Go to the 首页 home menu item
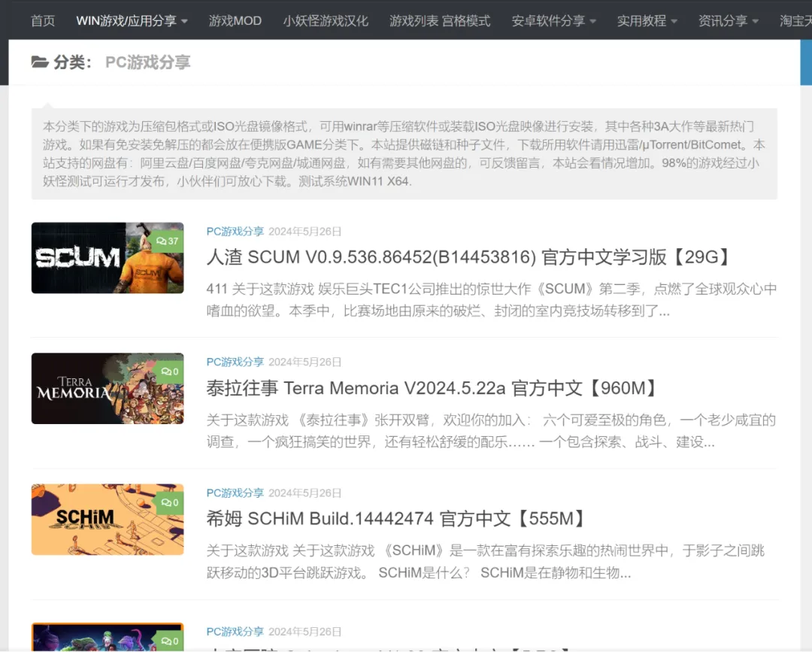The height and width of the screenshot is (652, 812). [x=43, y=20]
